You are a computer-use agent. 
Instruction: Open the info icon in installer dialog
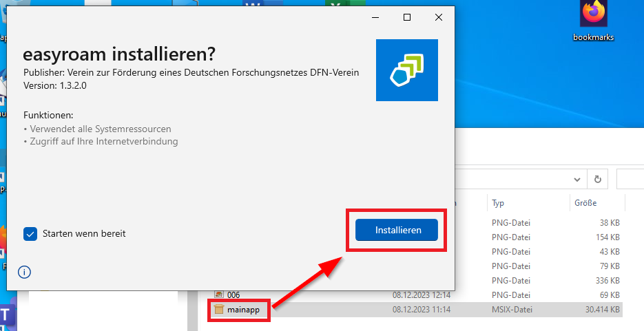24,272
